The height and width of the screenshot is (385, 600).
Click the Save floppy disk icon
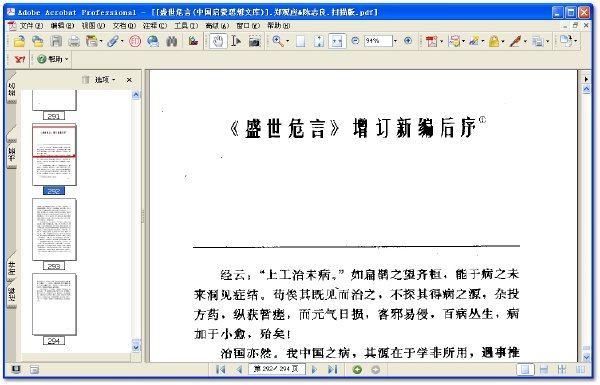56,41
